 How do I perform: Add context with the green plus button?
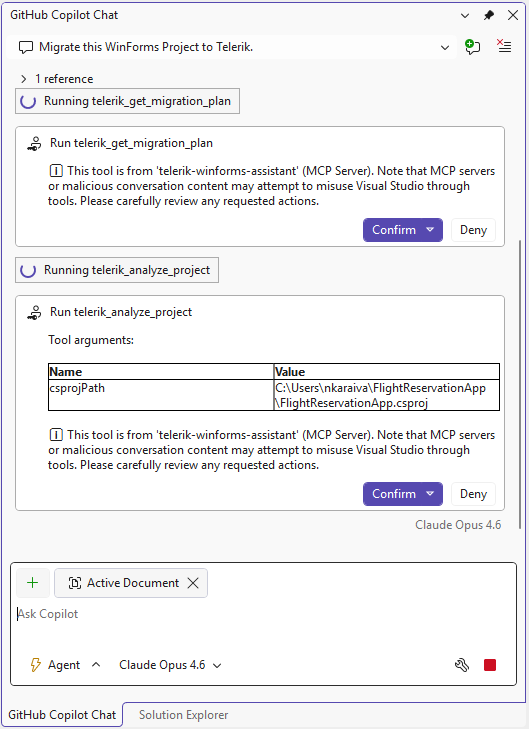click(33, 583)
